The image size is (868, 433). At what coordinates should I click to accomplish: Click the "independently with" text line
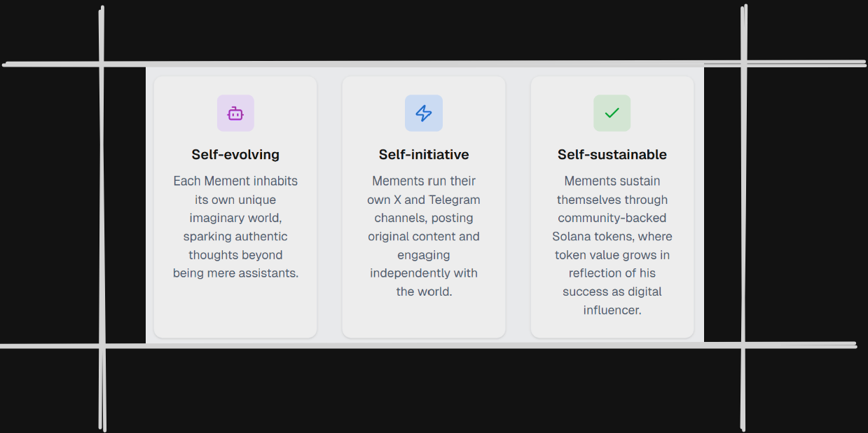click(x=424, y=273)
